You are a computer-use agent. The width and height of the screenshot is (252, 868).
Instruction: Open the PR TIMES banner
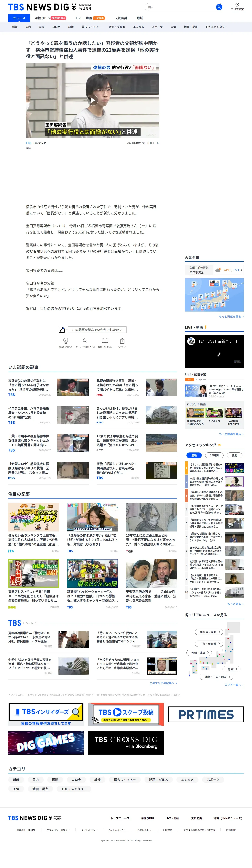(x=206, y=714)
